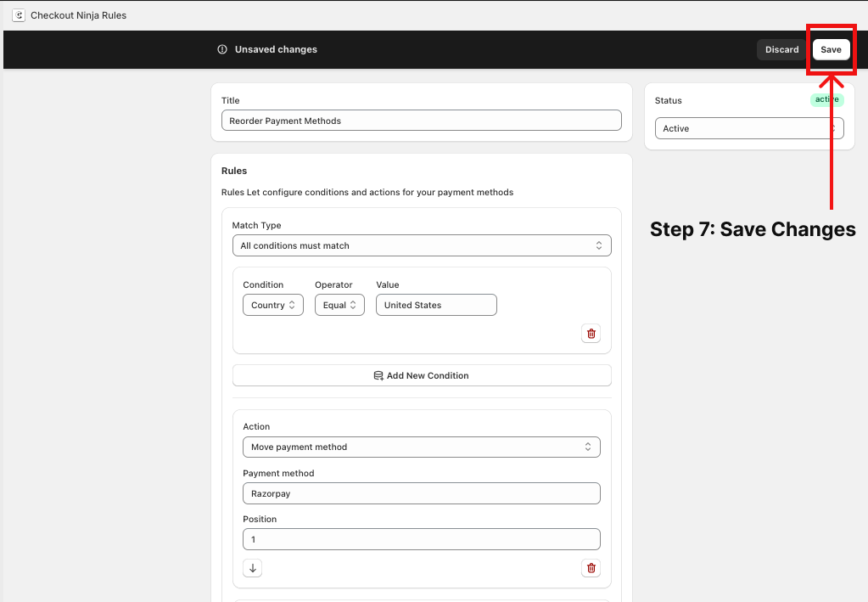
Task: Expand the Action dropdown showing Move payment method
Action: coord(422,447)
